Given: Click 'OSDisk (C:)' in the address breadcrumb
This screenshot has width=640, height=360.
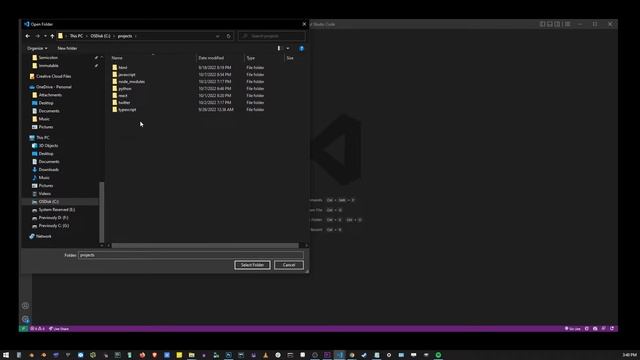Looking at the screenshot, I should click(x=100, y=36).
